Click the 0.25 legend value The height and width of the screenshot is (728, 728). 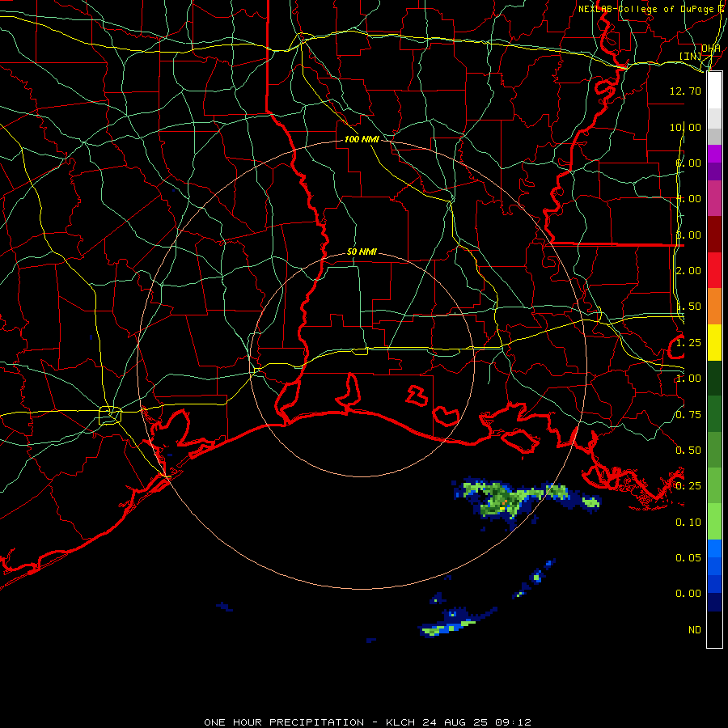coord(688,486)
